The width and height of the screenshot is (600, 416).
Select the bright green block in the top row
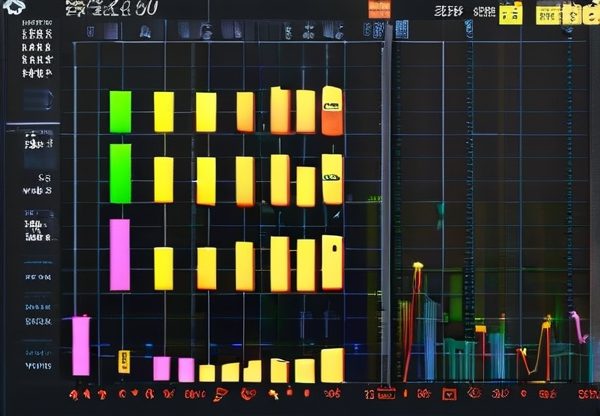pyautogui.click(x=120, y=111)
